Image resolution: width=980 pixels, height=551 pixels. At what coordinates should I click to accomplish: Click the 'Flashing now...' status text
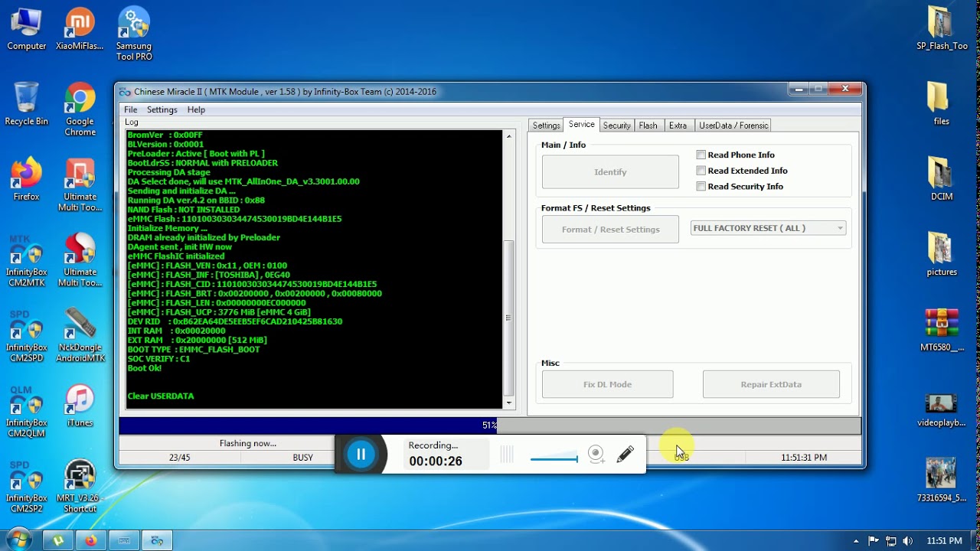point(247,443)
